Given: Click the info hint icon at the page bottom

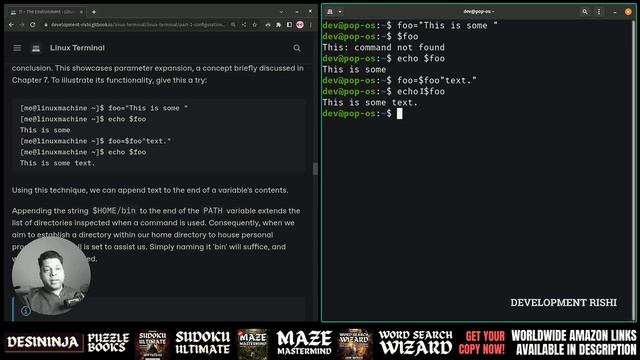Looking at the screenshot, I should (26, 311).
